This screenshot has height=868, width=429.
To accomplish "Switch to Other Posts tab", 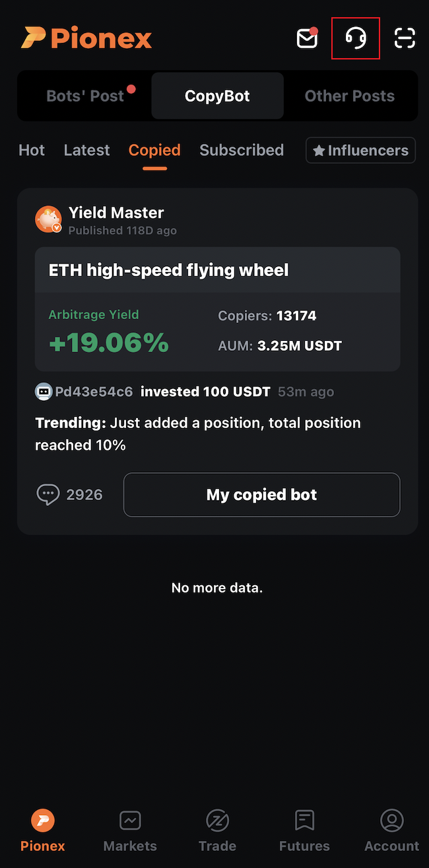I will pyautogui.click(x=349, y=96).
